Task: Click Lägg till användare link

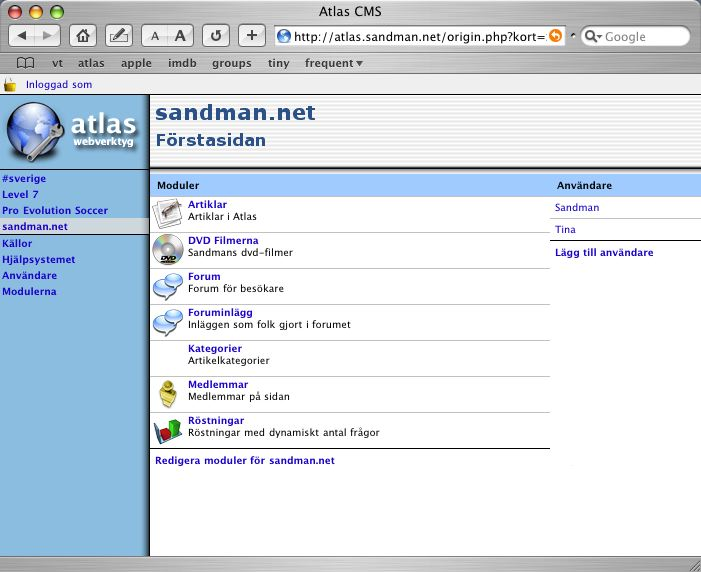Action: coord(604,253)
